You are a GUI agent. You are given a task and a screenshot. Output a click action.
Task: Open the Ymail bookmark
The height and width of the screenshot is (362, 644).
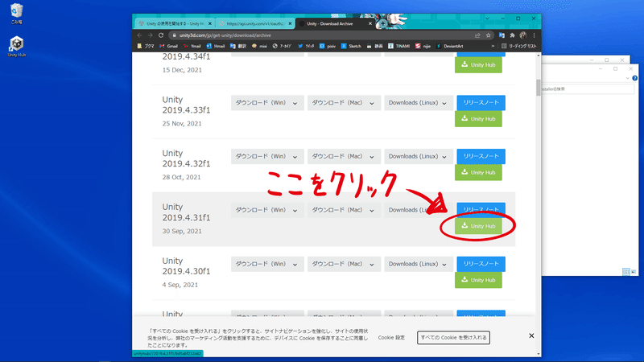click(x=192, y=47)
